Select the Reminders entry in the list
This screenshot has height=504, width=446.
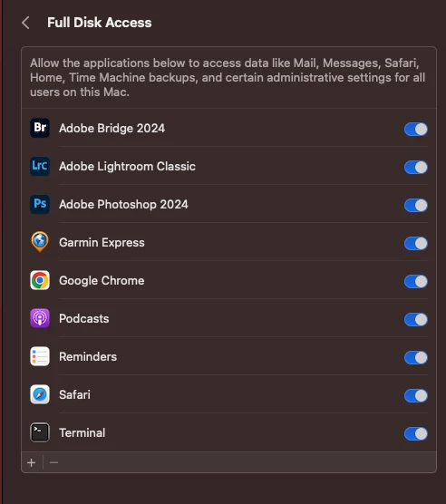point(228,356)
